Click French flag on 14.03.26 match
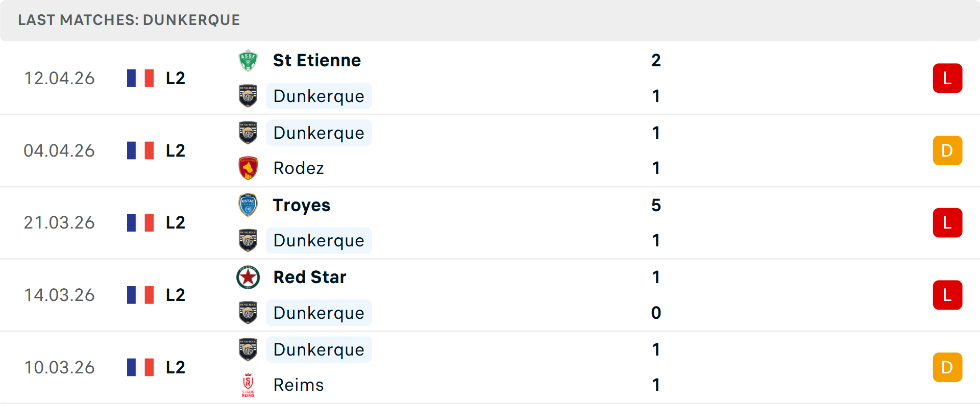 (140, 295)
